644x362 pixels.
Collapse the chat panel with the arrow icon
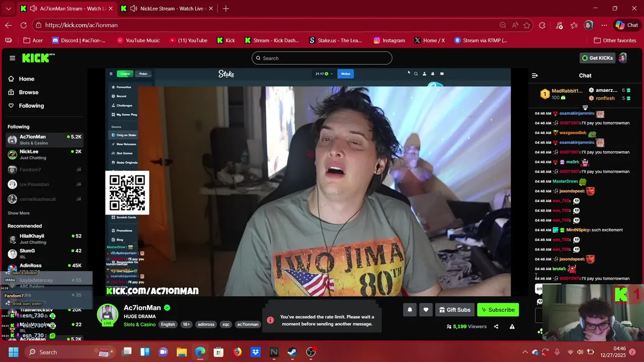[535, 75]
